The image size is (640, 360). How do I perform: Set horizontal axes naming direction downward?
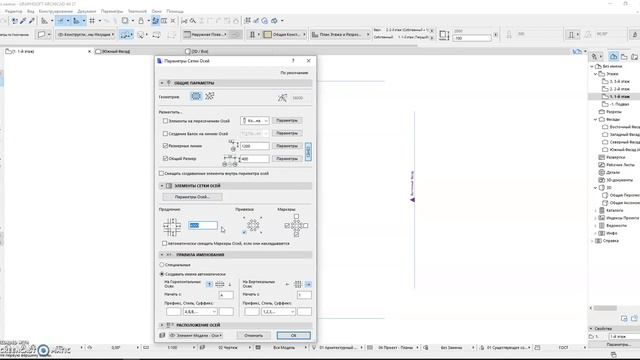pos(229,284)
